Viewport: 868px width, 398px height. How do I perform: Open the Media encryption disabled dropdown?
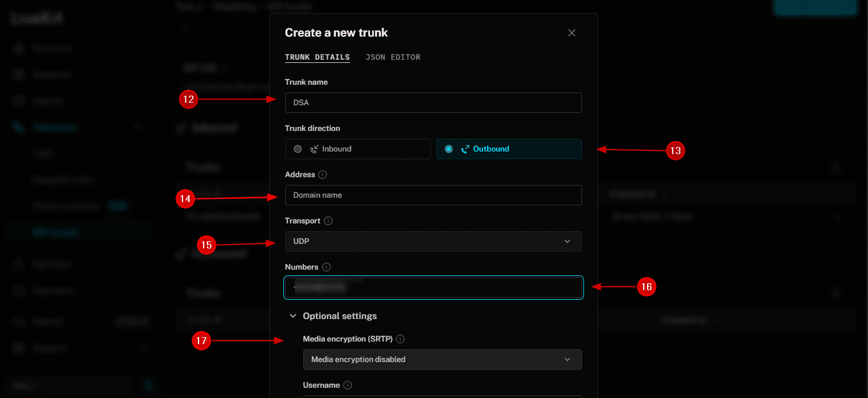pyautogui.click(x=442, y=359)
